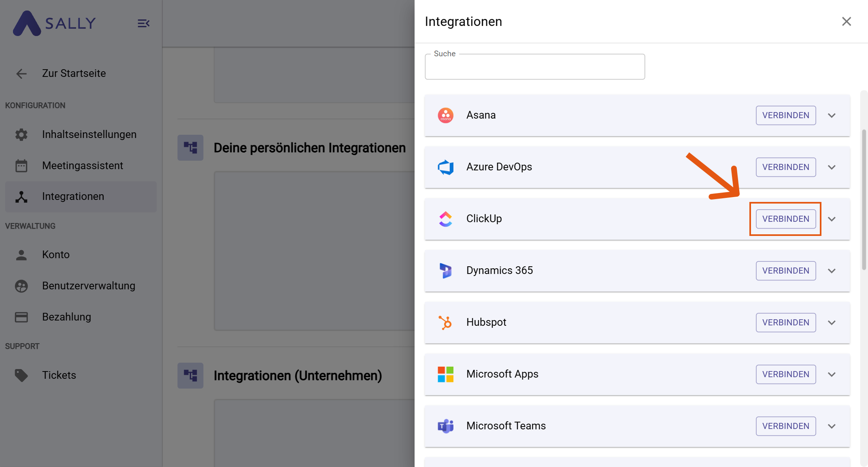
Task: Click the Microsoft Teams label
Action: (506, 426)
